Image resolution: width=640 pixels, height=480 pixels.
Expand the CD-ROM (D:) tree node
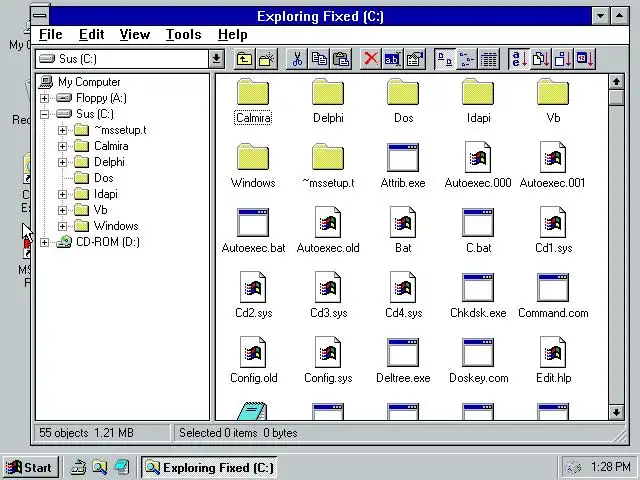coord(44,242)
